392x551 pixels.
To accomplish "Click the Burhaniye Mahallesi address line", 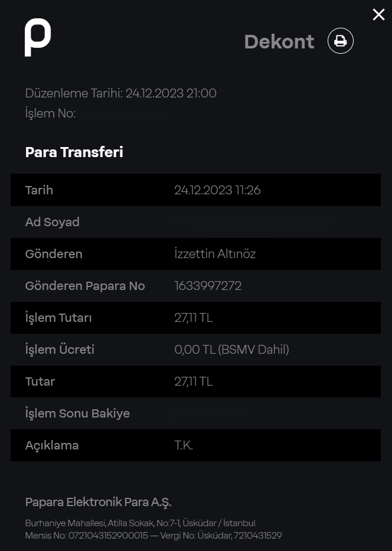I will 140,523.
